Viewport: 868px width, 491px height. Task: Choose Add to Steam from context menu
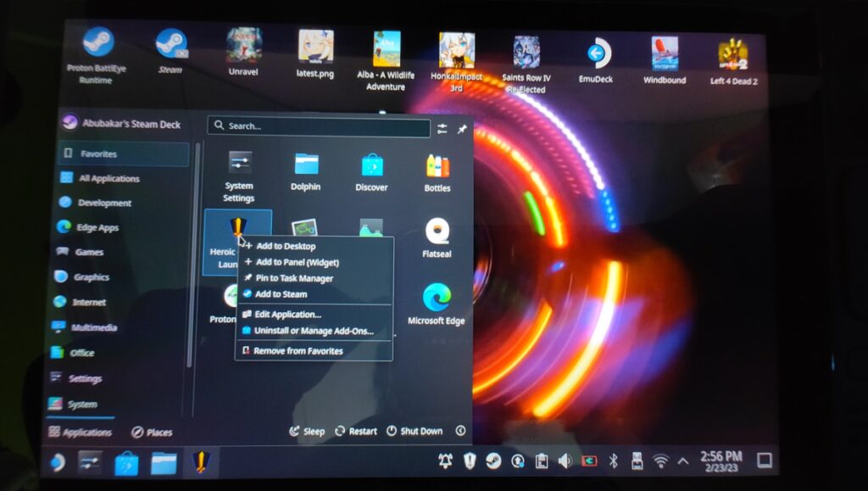point(281,294)
